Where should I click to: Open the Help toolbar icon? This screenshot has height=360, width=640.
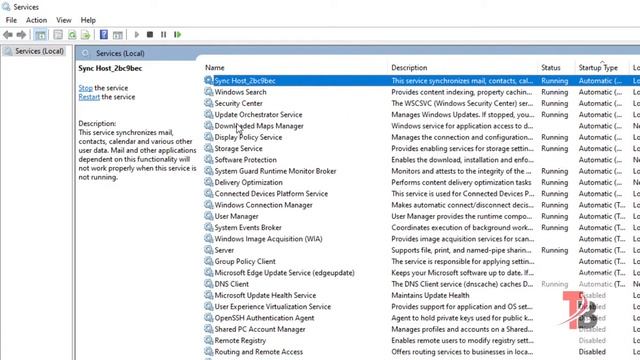click(104, 35)
